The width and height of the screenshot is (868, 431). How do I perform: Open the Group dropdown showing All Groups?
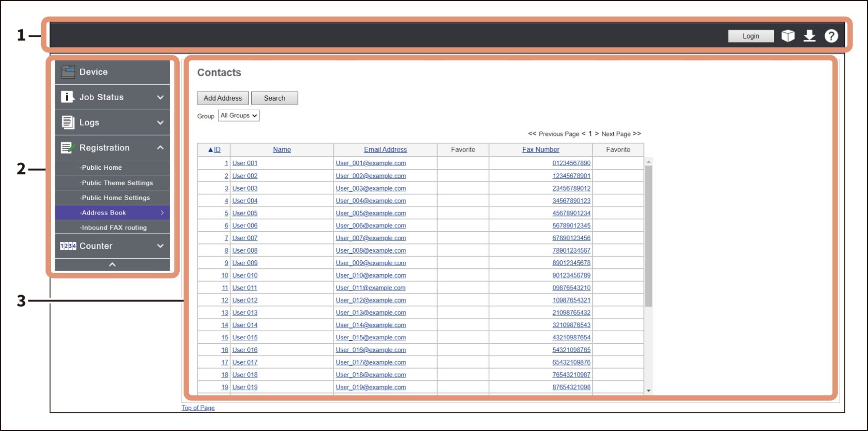(238, 115)
